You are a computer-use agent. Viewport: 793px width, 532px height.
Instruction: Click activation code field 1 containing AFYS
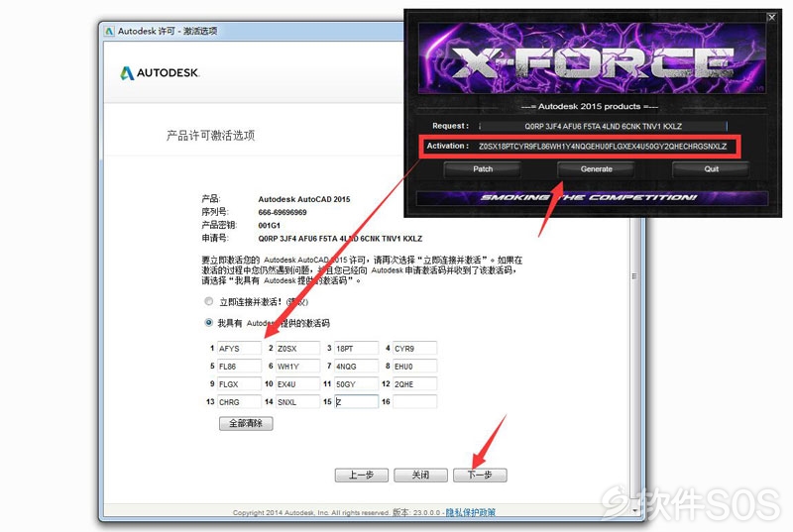click(x=239, y=348)
